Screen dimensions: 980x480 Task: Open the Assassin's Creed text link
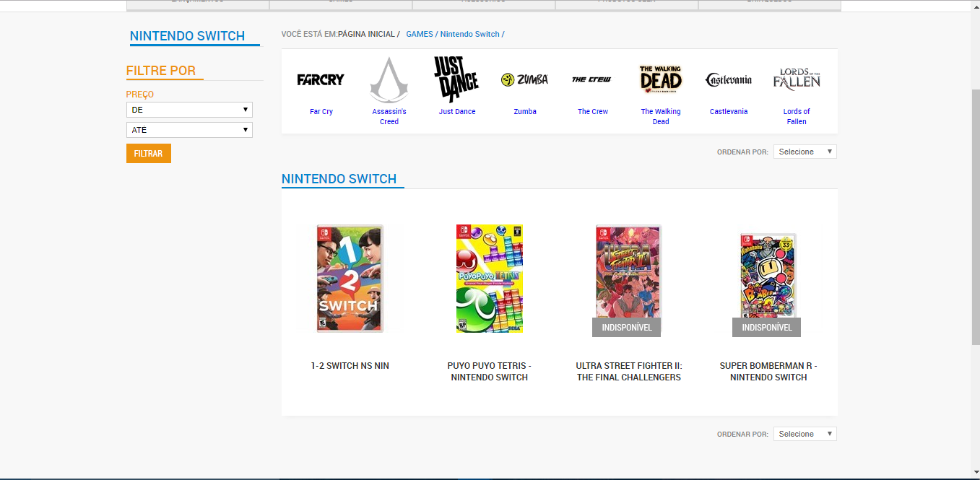pyautogui.click(x=389, y=116)
